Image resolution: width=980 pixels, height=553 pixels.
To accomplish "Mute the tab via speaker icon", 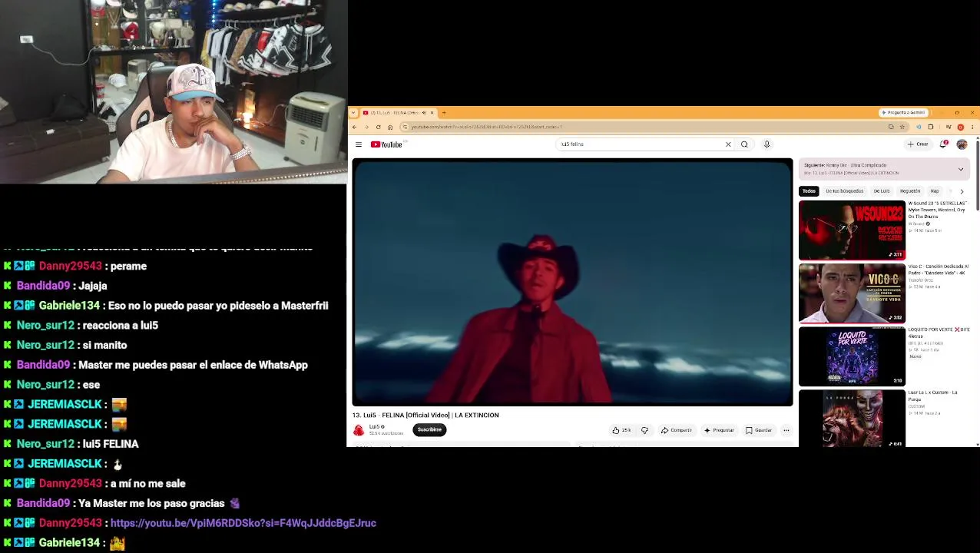I will pos(423,113).
